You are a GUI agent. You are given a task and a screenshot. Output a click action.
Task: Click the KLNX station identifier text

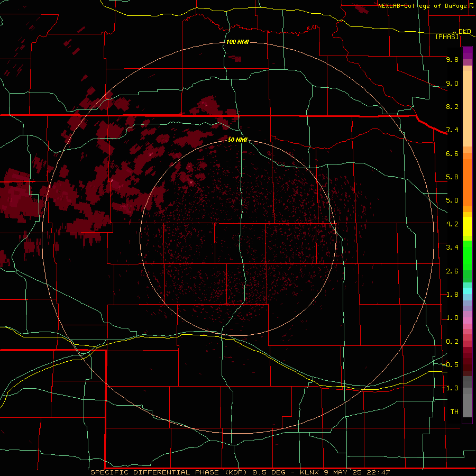click(309, 472)
